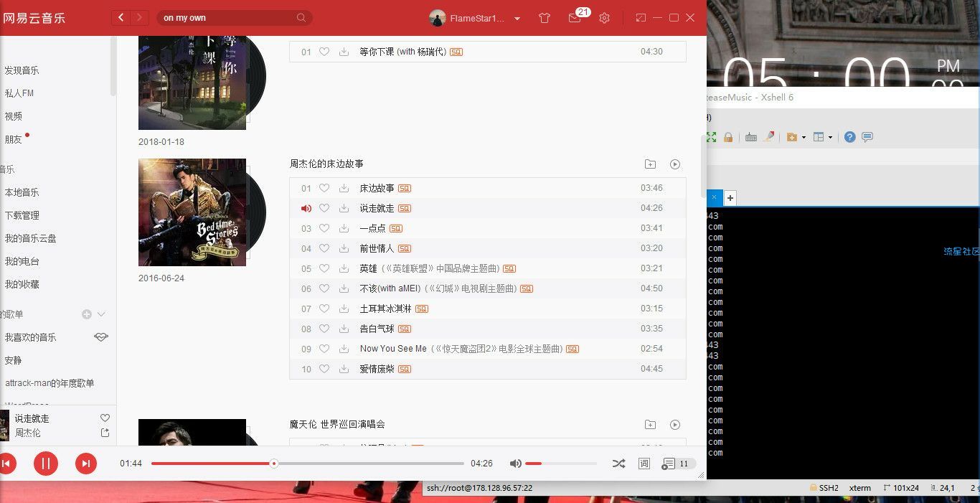Click the search magnifier icon
Viewport: 980px width, 503px height.
301,18
